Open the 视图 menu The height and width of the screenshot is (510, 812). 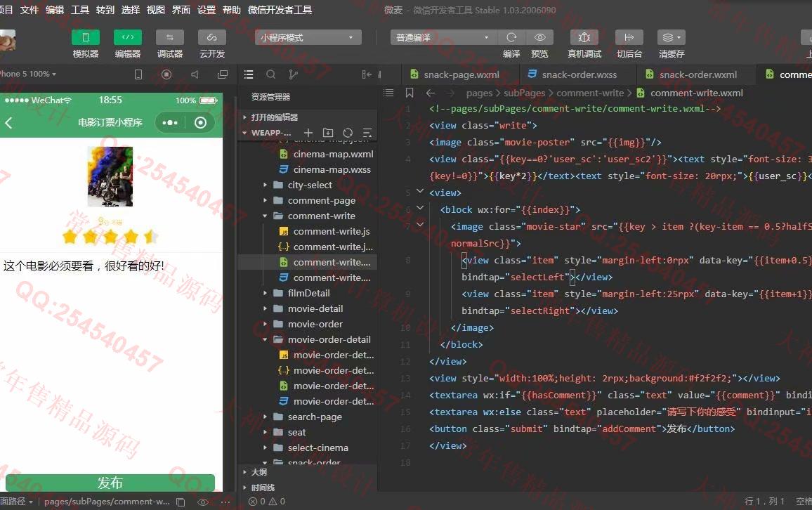pos(155,10)
